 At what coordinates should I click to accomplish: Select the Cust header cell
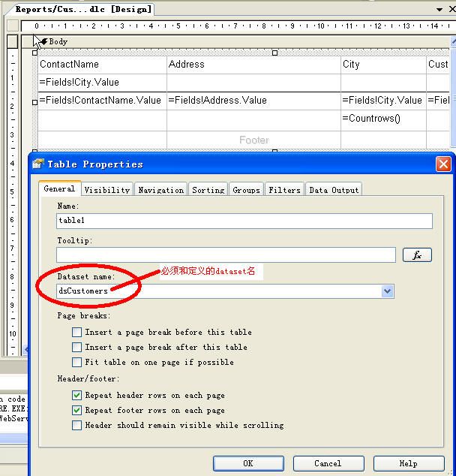point(438,65)
